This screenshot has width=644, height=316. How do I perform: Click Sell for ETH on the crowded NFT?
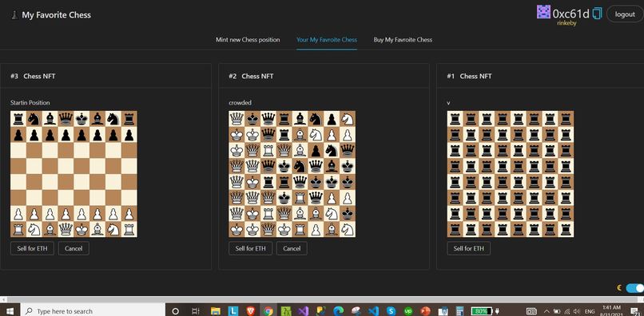(x=250, y=248)
